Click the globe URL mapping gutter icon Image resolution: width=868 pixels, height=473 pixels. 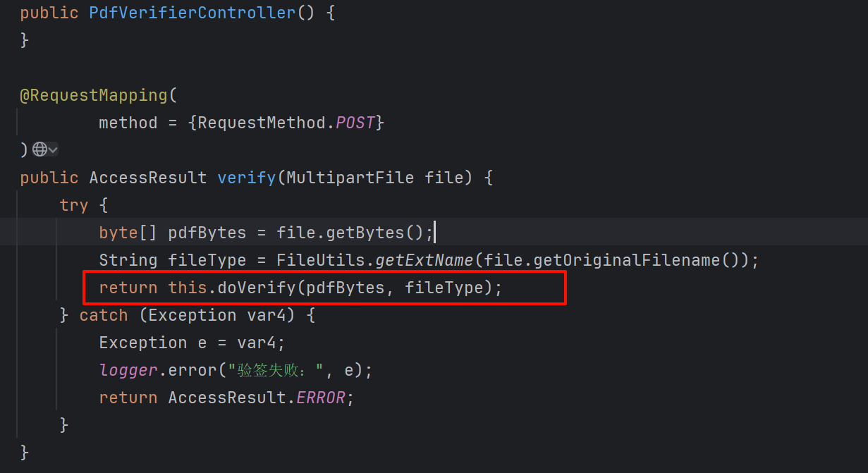[39, 149]
